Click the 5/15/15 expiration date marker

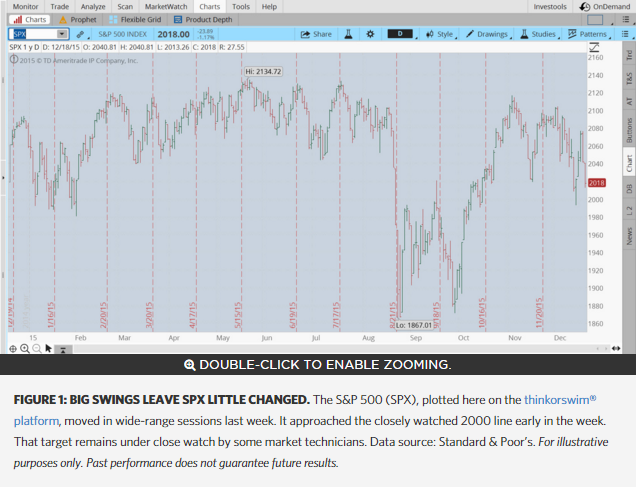(x=238, y=315)
